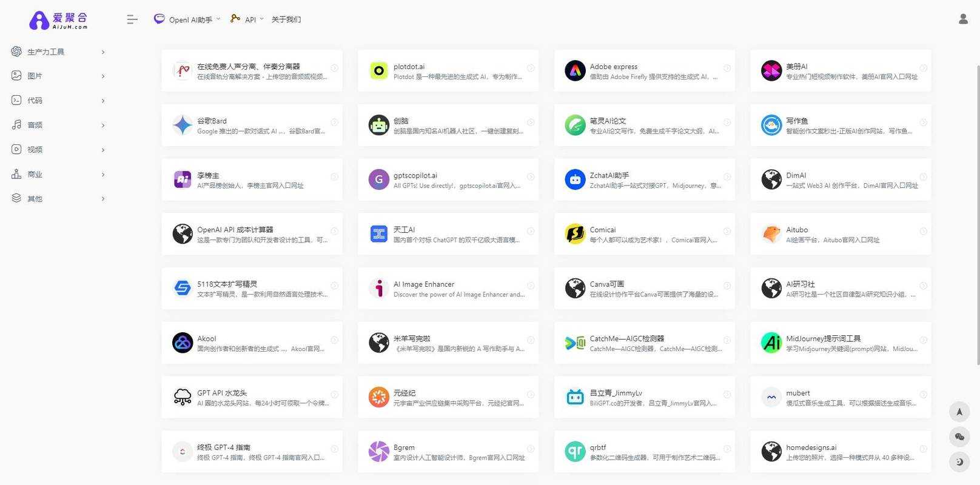The width and height of the screenshot is (980, 485).
Task: Expand the 其他 sidebar category
Action: [x=59, y=199]
